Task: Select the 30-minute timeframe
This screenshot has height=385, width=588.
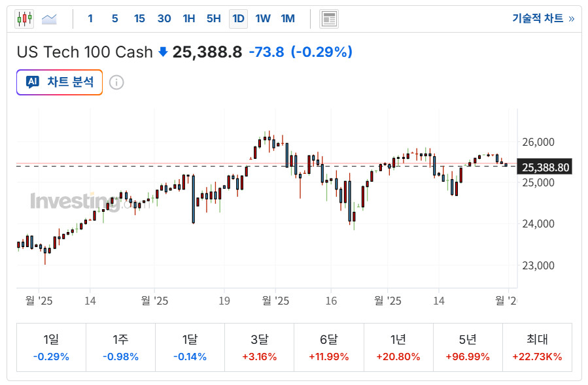Action: pos(164,19)
